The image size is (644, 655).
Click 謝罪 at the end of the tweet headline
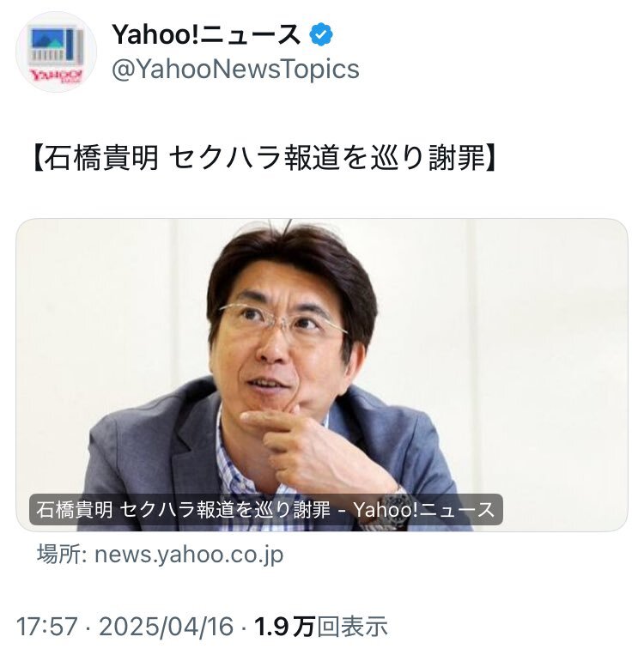click(456, 158)
